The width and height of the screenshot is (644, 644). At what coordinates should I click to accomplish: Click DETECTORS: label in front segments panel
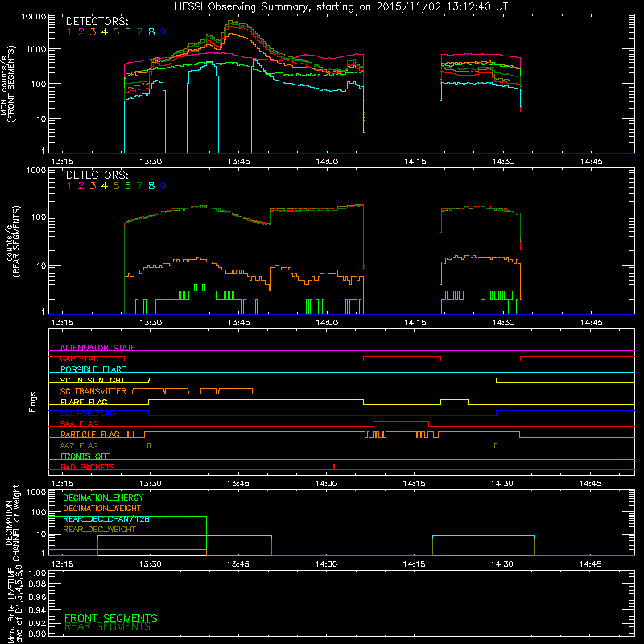pyautogui.click(x=97, y=21)
